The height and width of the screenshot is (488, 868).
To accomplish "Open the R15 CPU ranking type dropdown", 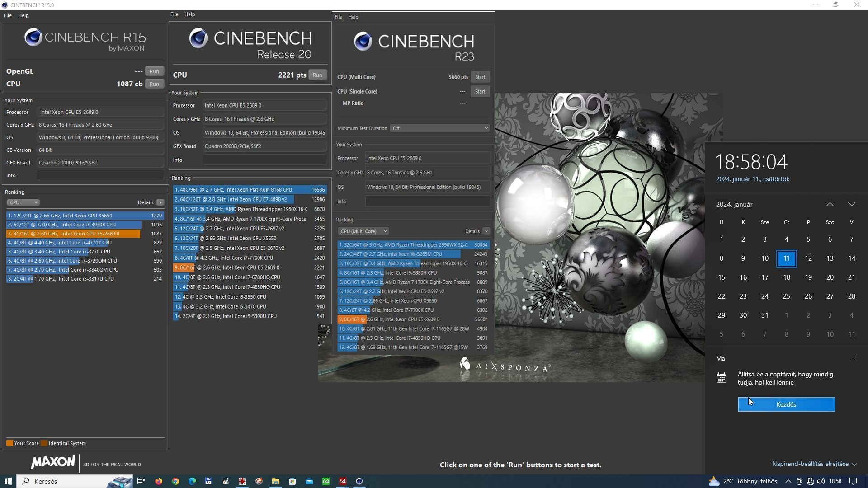I will tap(24, 202).
